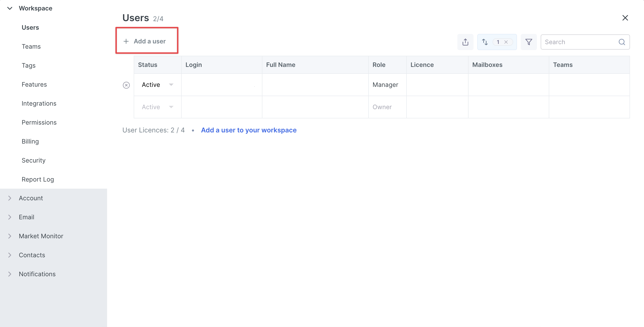Open Active status dropdown for Manager row

click(171, 85)
